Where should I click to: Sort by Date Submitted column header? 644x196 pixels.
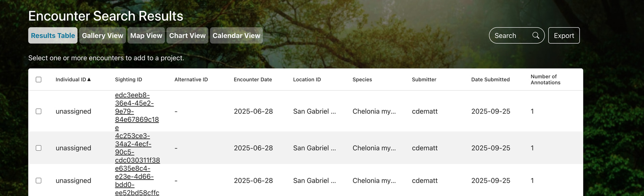(490, 80)
